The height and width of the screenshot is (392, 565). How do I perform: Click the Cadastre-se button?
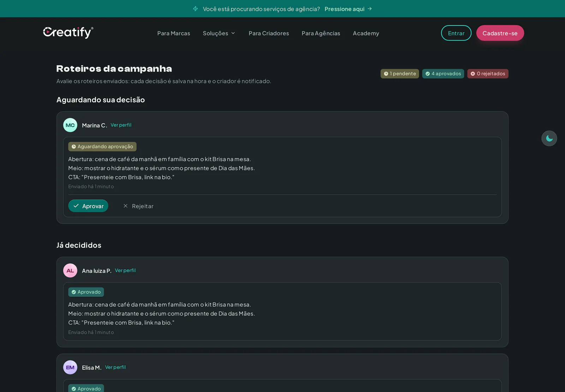500,33
